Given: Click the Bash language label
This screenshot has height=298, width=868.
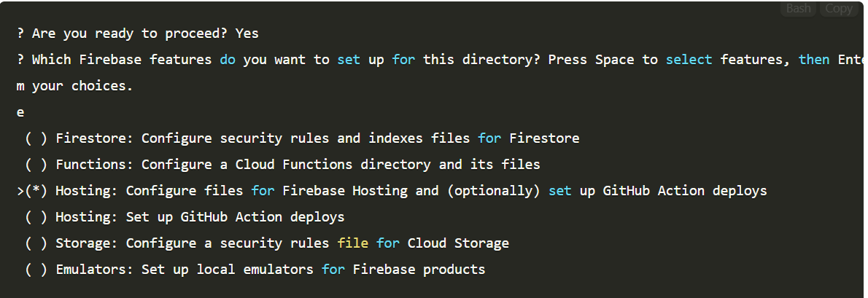Looking at the screenshot, I should tap(798, 9).
